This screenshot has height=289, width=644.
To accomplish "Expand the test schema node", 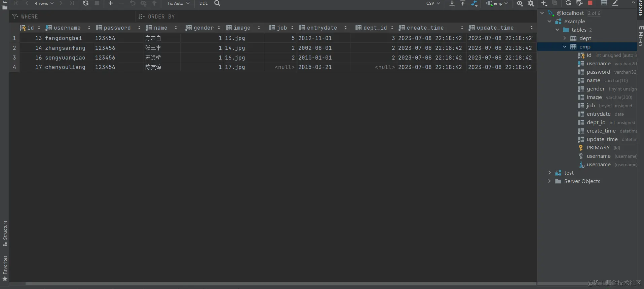I will [550, 173].
